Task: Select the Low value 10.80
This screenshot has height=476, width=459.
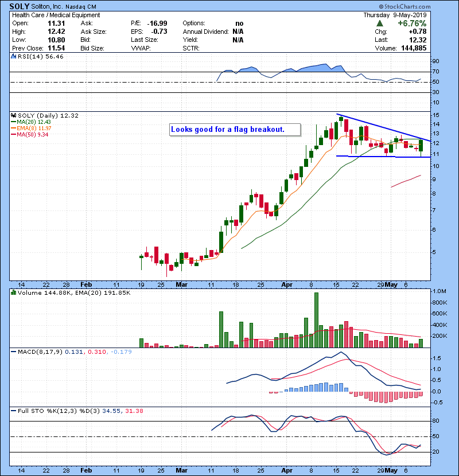Action: (56, 40)
